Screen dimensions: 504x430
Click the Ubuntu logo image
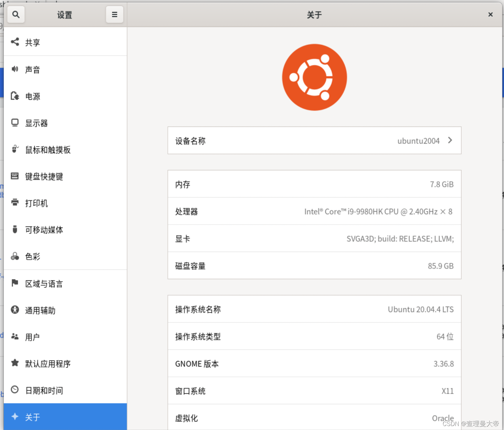coord(314,77)
